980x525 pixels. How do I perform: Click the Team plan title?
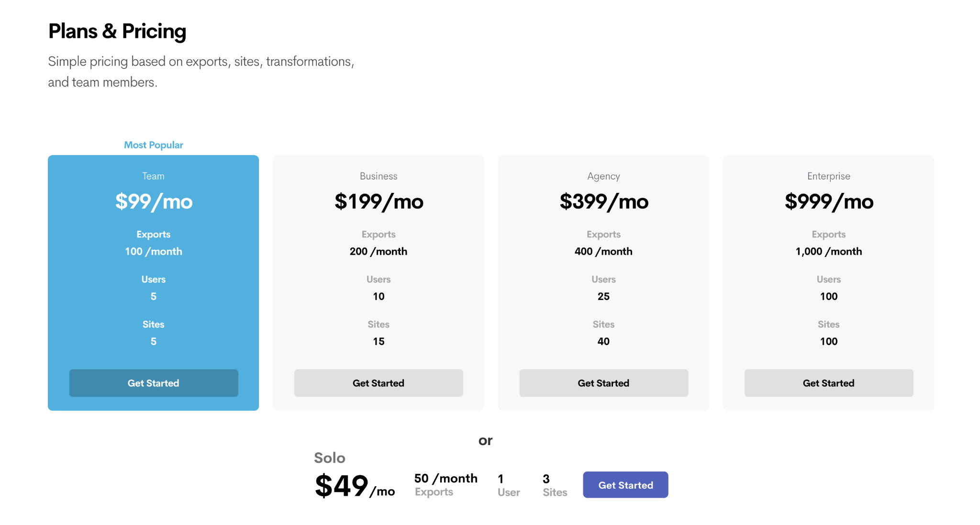click(153, 176)
